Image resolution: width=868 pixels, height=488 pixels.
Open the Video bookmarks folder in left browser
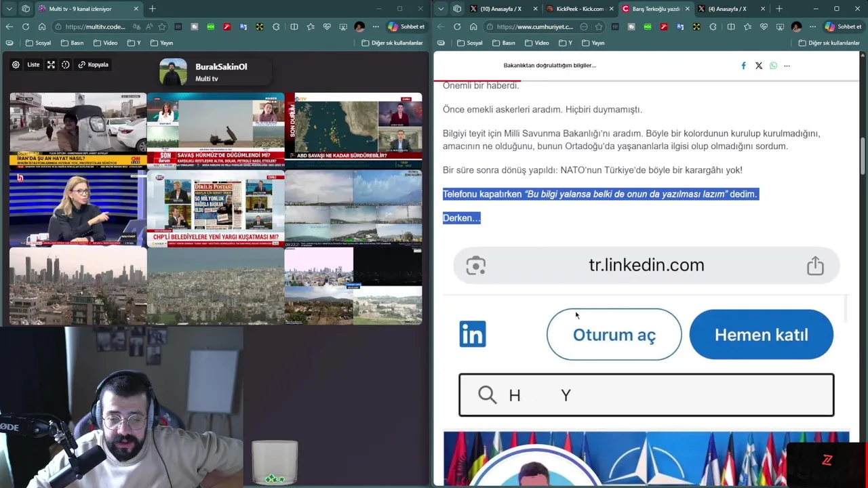pyautogui.click(x=105, y=43)
